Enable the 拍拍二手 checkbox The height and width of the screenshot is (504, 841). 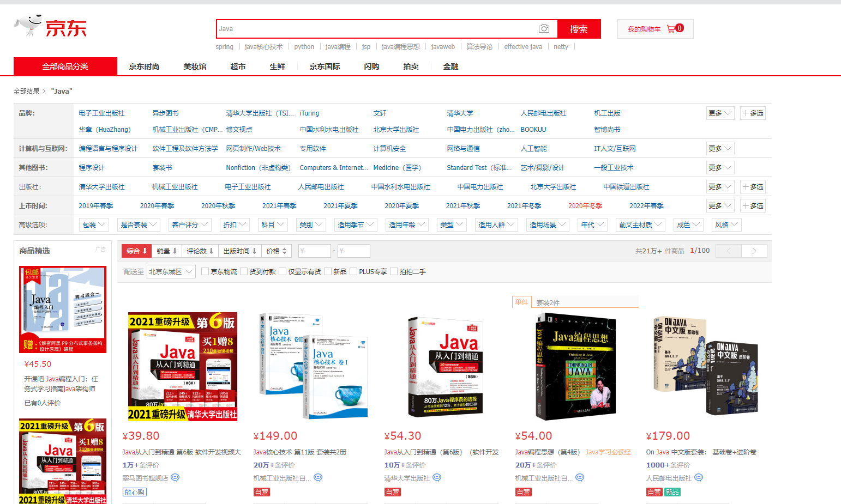pyautogui.click(x=394, y=271)
